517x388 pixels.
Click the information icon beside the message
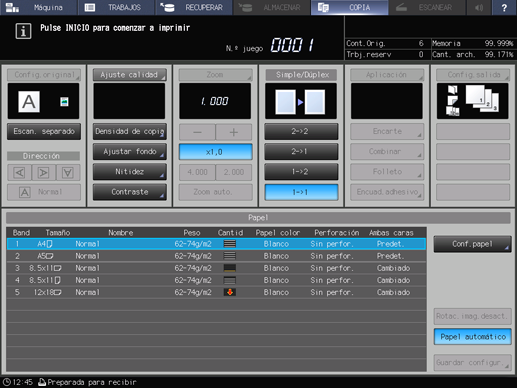(x=23, y=31)
